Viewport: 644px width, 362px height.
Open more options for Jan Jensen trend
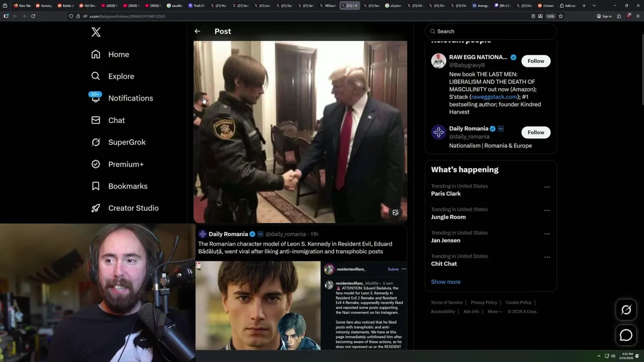coord(547,234)
